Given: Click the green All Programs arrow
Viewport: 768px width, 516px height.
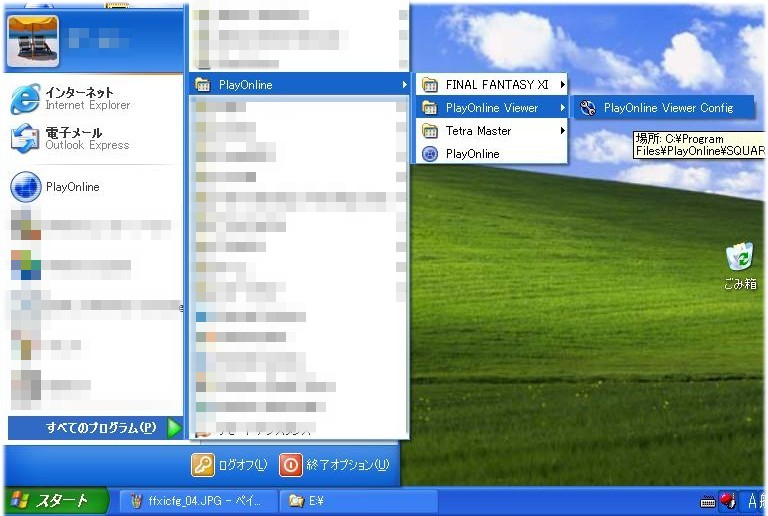Looking at the screenshot, I should (x=174, y=428).
